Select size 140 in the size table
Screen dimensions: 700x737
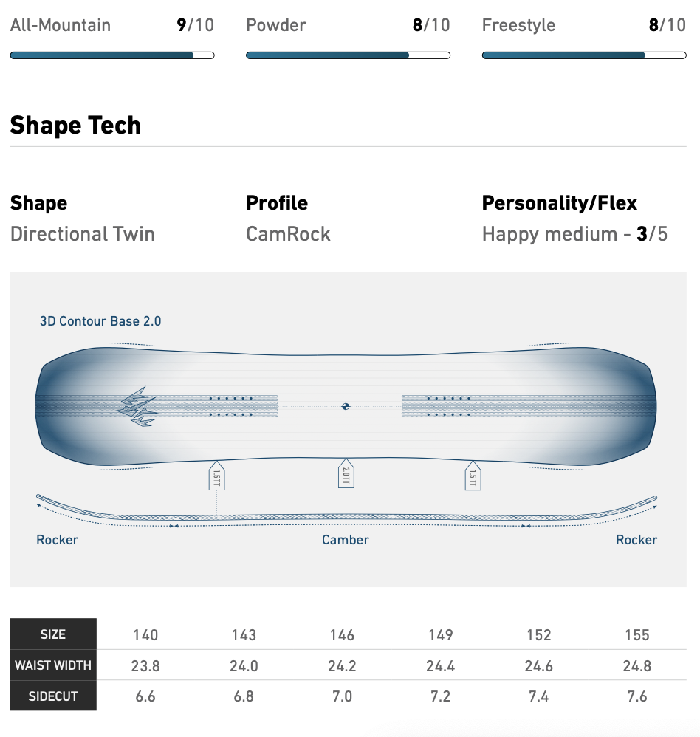145,635
